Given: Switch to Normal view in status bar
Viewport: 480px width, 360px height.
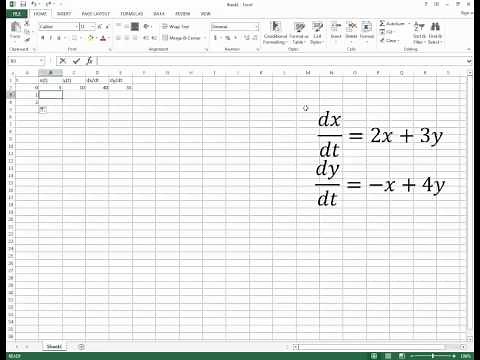Looking at the screenshot, I should (x=374, y=356).
